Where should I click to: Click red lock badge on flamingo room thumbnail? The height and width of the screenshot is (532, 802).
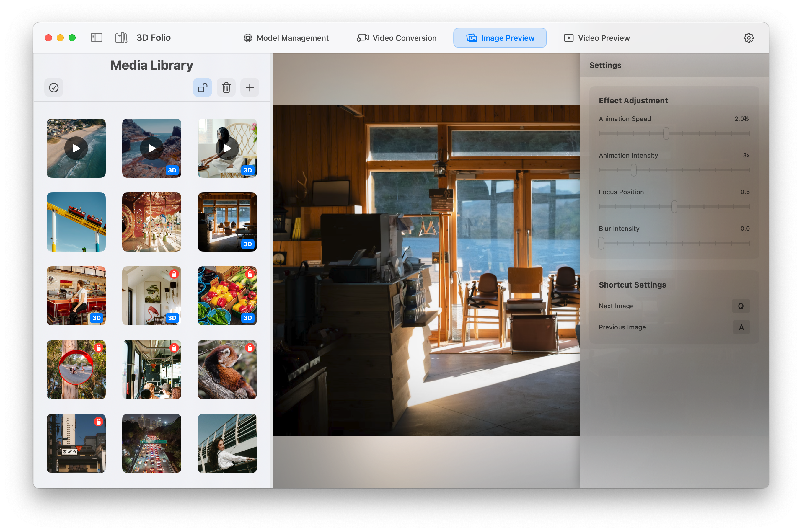pos(174,274)
